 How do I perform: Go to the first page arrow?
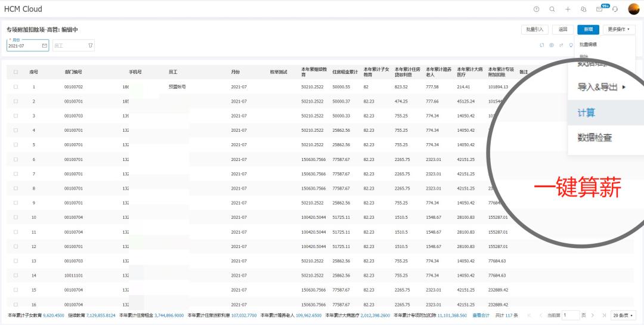pyautogui.click(x=528, y=315)
